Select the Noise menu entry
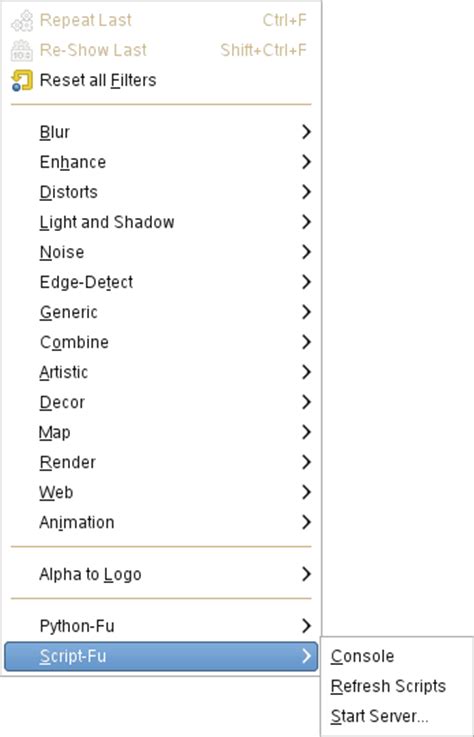Image resolution: width=474 pixels, height=737 pixels. (x=161, y=252)
